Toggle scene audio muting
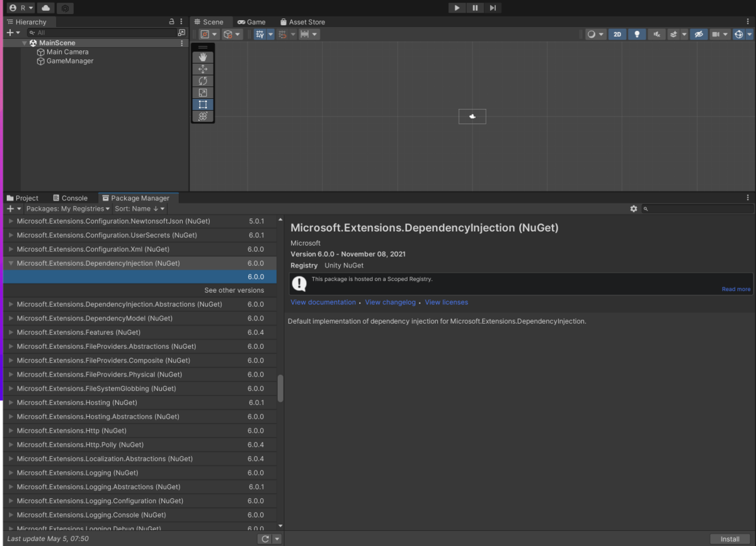 click(657, 34)
